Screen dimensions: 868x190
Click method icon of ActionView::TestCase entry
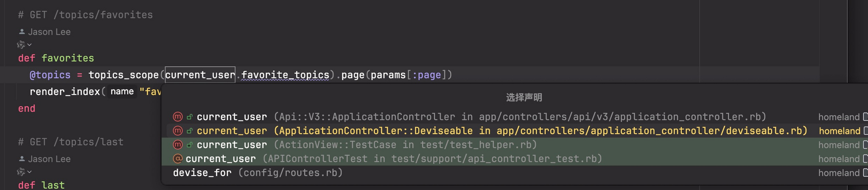tap(178, 145)
